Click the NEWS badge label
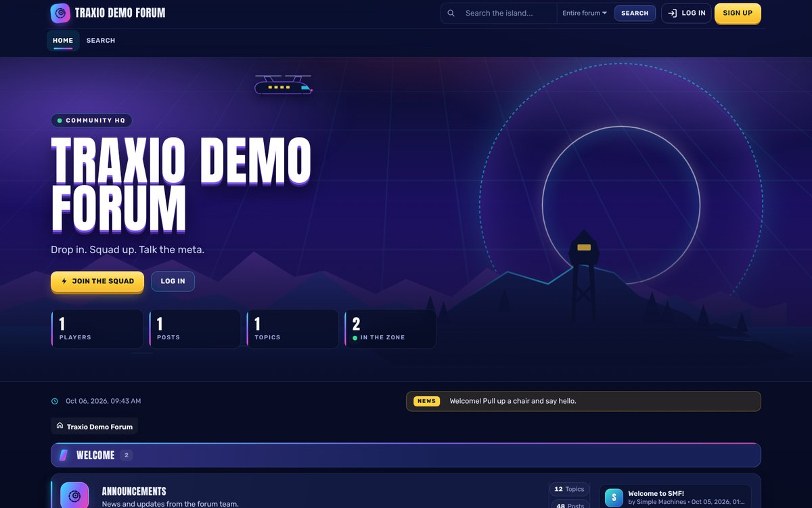Viewport: 812px width, 508px height. tap(426, 401)
